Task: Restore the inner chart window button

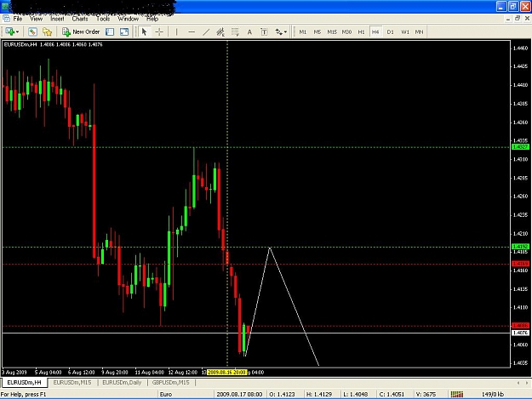Action: click(518, 19)
